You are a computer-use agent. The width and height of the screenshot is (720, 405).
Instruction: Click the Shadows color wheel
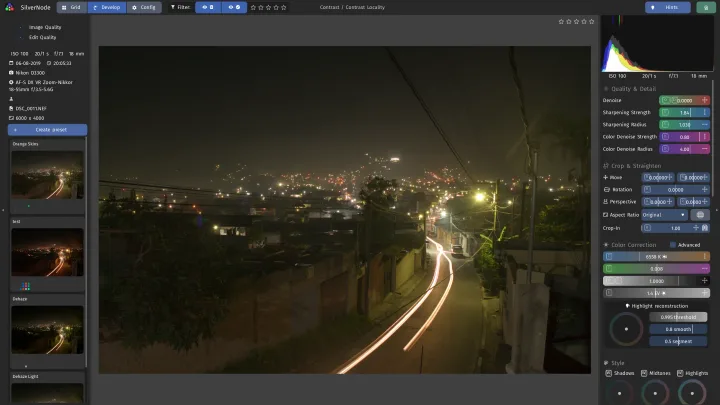619,394
